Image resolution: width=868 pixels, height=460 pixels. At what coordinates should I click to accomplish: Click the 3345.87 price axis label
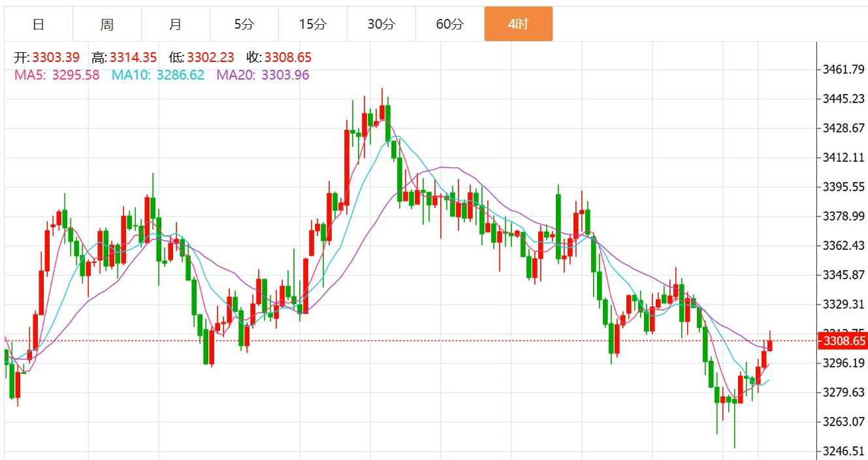(844, 275)
